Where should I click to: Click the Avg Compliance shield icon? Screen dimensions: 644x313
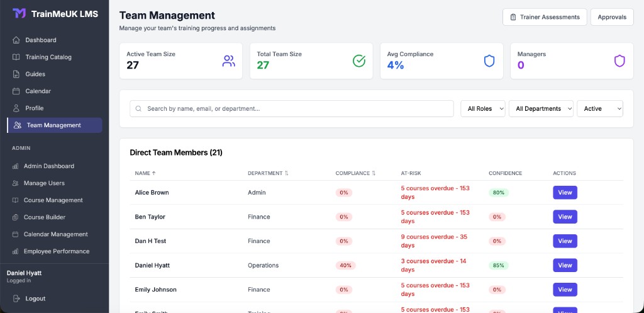(x=489, y=61)
